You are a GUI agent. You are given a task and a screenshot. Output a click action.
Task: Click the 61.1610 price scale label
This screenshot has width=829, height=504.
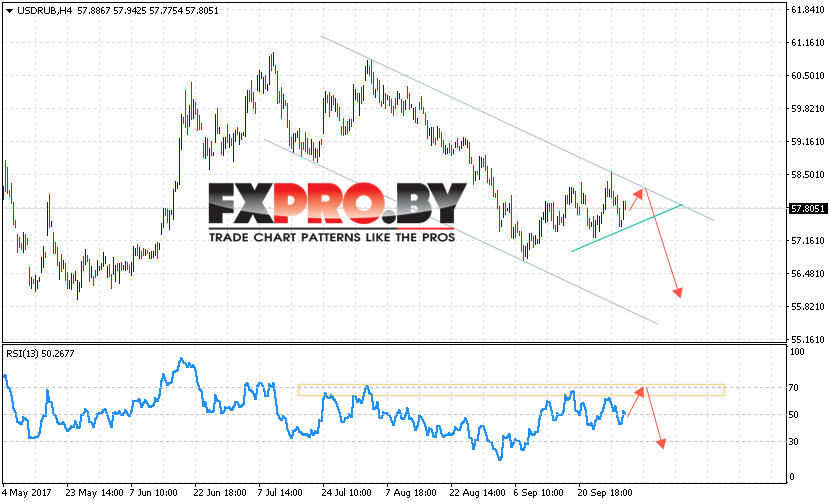click(x=807, y=43)
